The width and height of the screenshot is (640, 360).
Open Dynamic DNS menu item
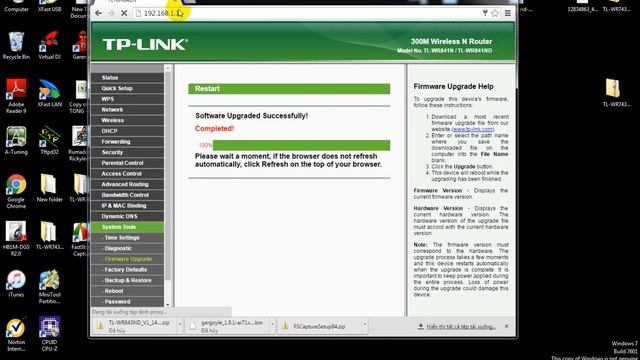[127, 216]
